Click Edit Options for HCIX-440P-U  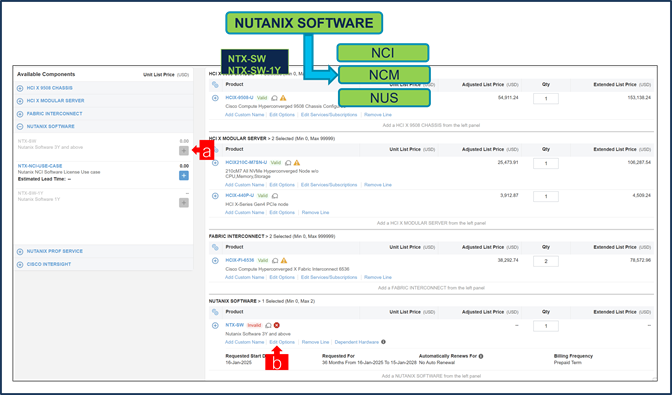click(x=282, y=212)
